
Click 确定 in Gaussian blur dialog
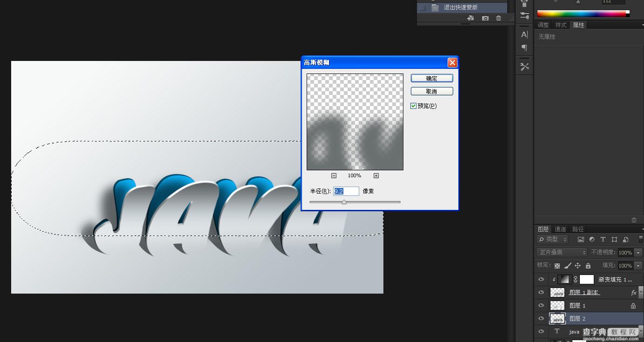point(432,79)
